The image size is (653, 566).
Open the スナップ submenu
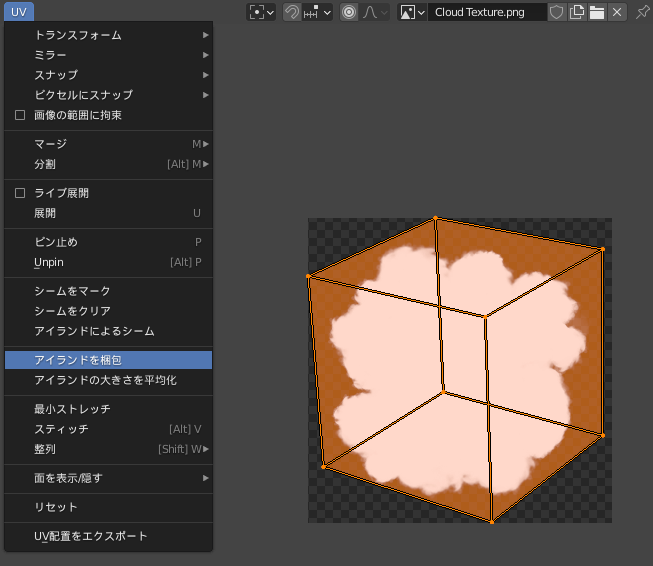coord(108,75)
